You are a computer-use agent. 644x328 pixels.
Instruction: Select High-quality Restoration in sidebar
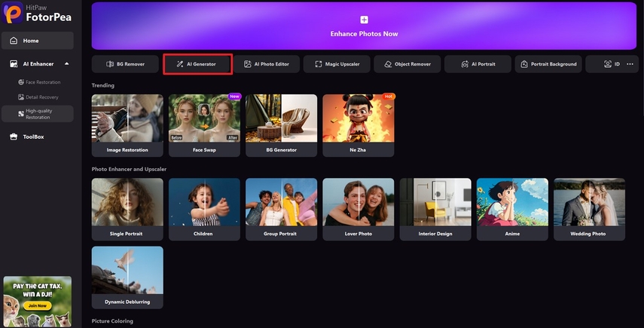pos(38,114)
